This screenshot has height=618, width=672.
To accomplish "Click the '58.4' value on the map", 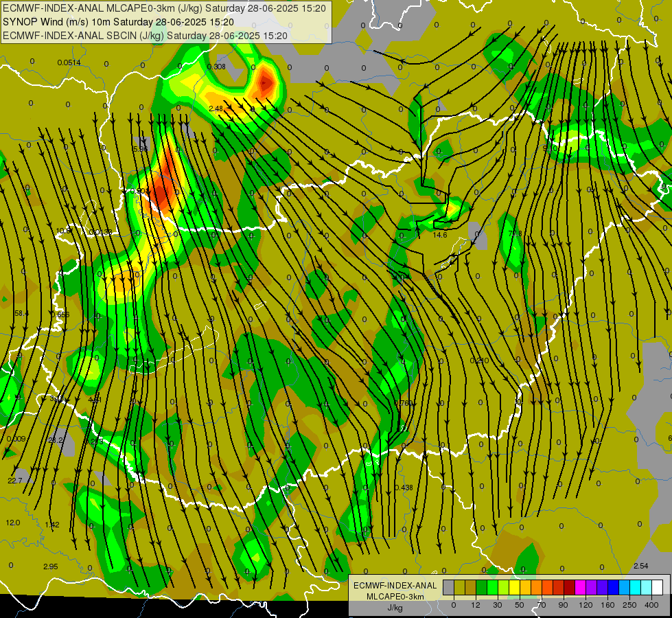I will 21,314.
